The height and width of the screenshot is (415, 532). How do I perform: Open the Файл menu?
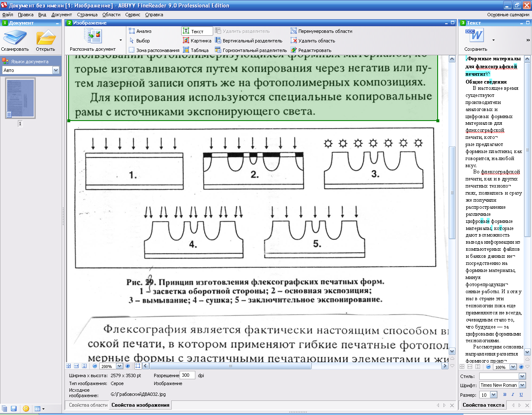pyautogui.click(x=7, y=15)
